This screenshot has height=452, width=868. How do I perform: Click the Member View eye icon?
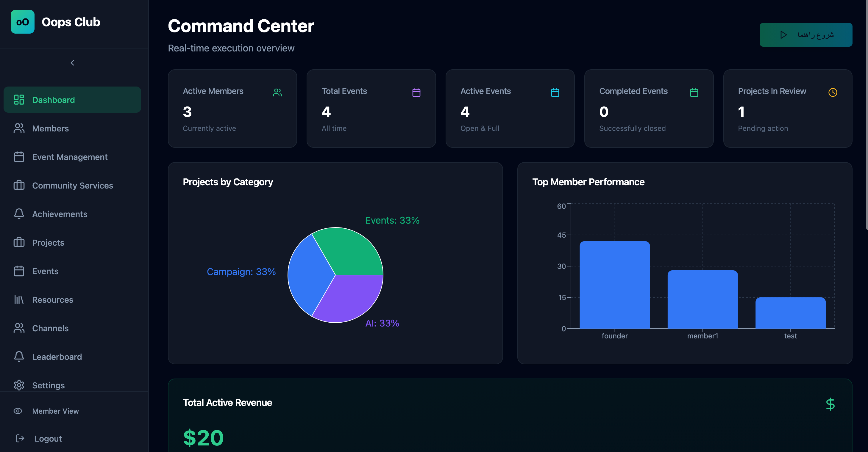(x=18, y=411)
